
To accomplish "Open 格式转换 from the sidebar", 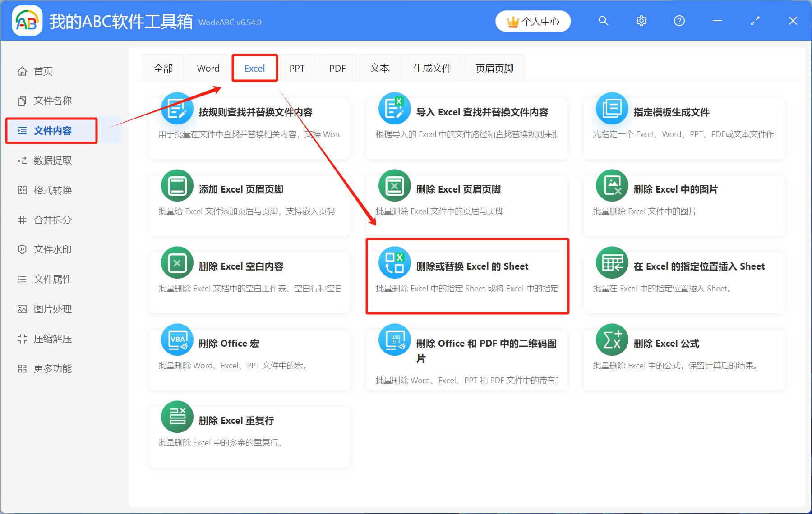I will coord(52,190).
